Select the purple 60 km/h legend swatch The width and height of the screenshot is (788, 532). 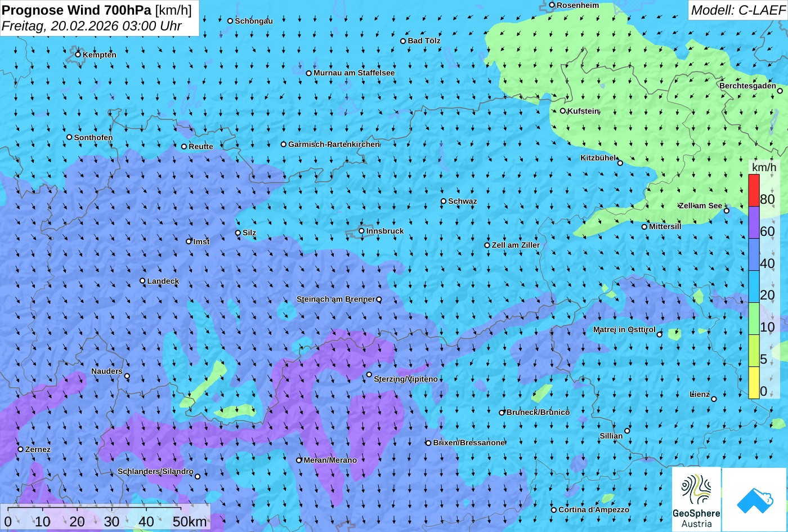pyautogui.click(x=754, y=222)
